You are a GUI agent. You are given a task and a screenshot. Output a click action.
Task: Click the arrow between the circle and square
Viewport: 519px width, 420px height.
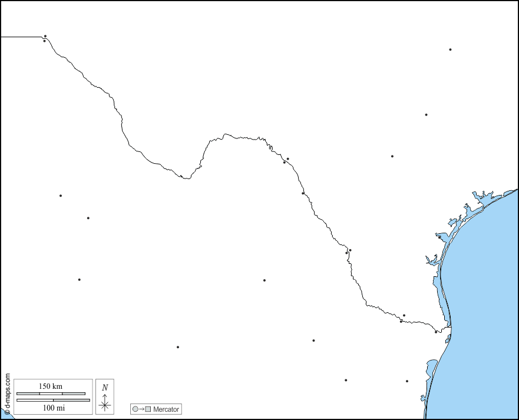142,409
